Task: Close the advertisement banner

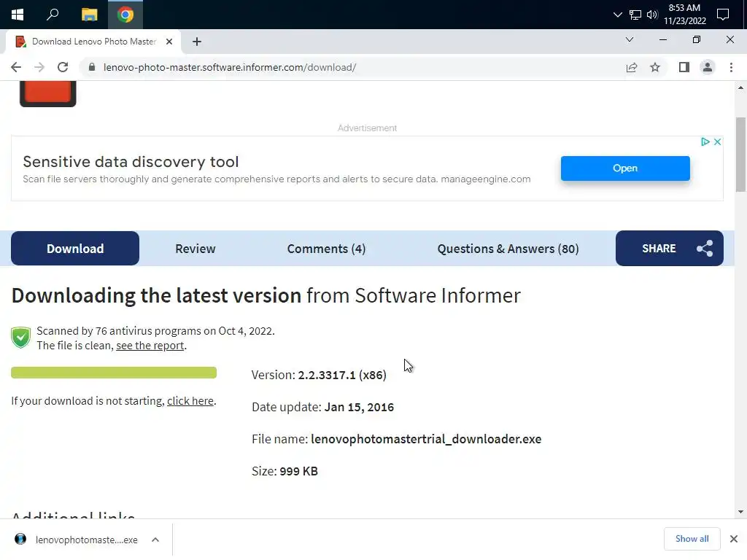Action: [717, 141]
